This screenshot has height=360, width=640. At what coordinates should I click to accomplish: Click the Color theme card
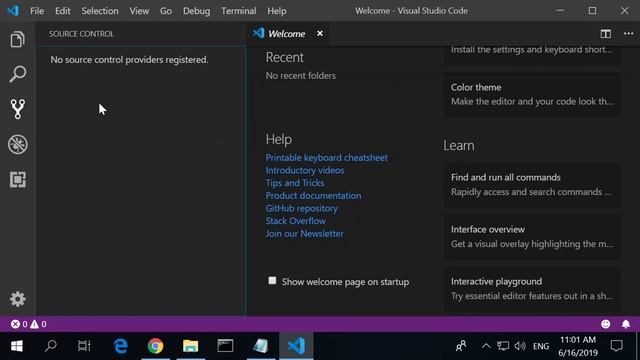[x=532, y=95]
